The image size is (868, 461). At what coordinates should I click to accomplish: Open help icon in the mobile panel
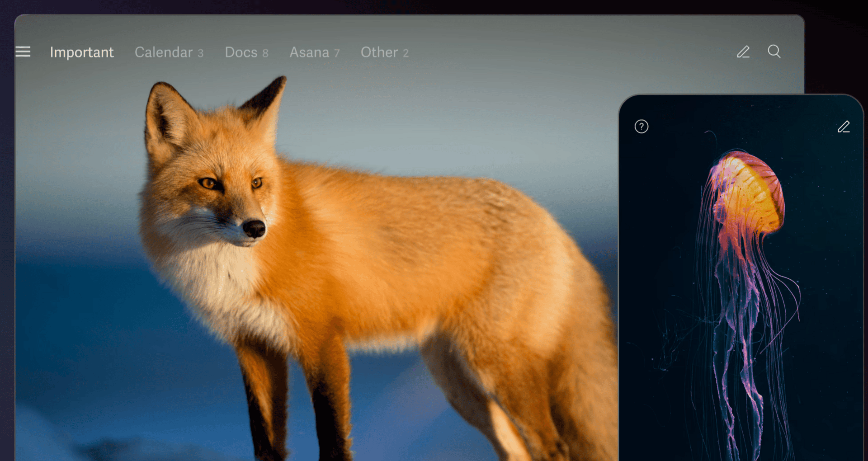point(642,127)
